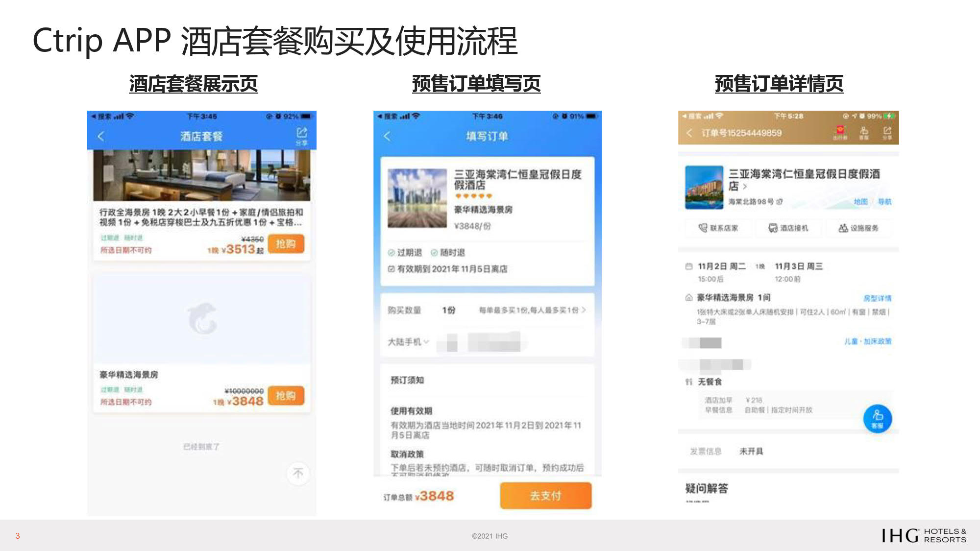Viewport: 980px width, 551px height.
Task: Tap calendar icon beside 11月2日 周二
Action: pos(688,266)
